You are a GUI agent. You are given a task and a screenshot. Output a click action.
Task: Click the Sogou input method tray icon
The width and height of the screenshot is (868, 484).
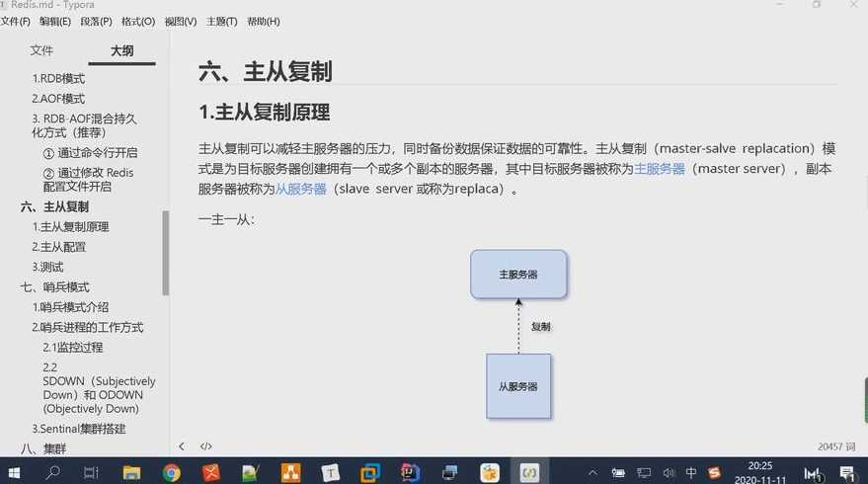point(714,472)
